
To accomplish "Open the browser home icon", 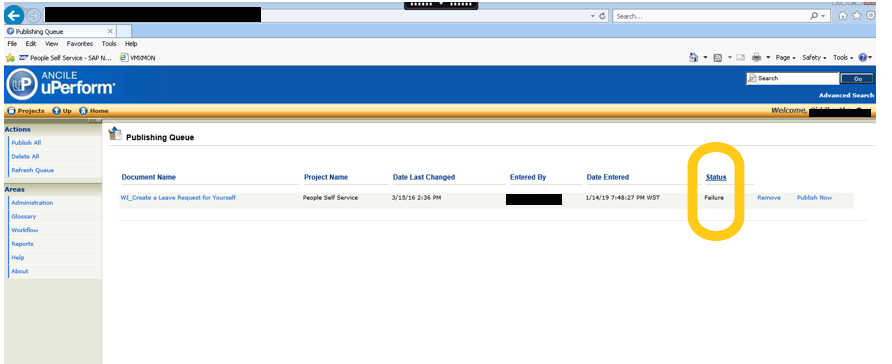I will tap(843, 16).
